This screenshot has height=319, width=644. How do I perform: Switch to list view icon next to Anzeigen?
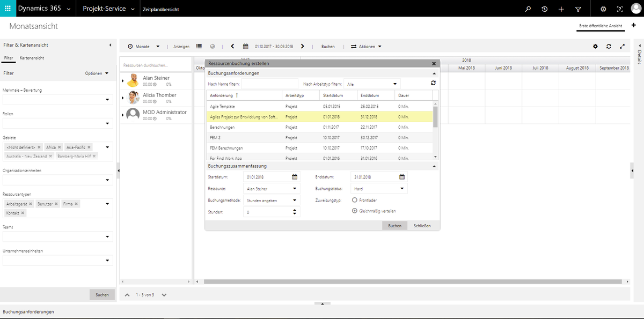199,47
